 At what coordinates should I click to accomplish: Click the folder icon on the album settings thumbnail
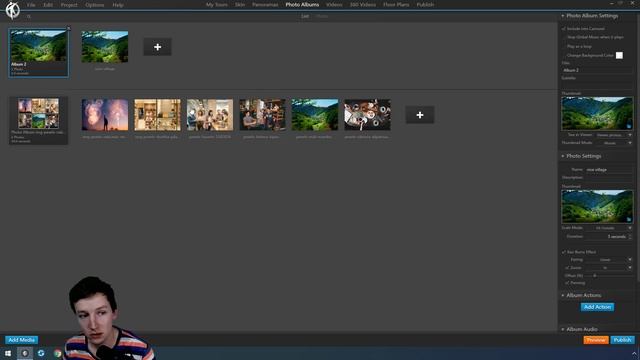coord(629,127)
